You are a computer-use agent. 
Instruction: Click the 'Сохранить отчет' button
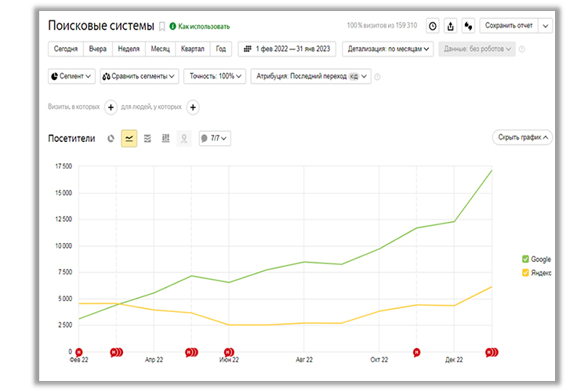tap(509, 26)
